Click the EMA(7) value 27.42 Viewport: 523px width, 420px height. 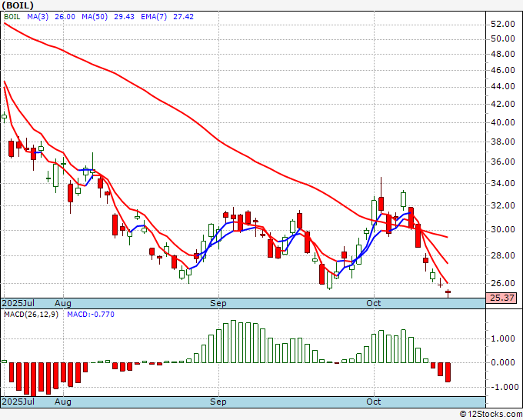(183, 17)
